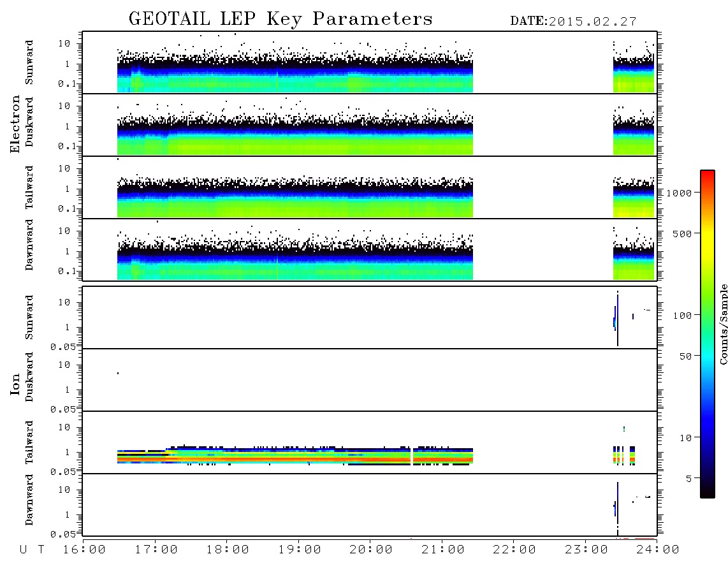Select the Ion Dawnward axis label
The image size is (728, 561).
pos(29,500)
